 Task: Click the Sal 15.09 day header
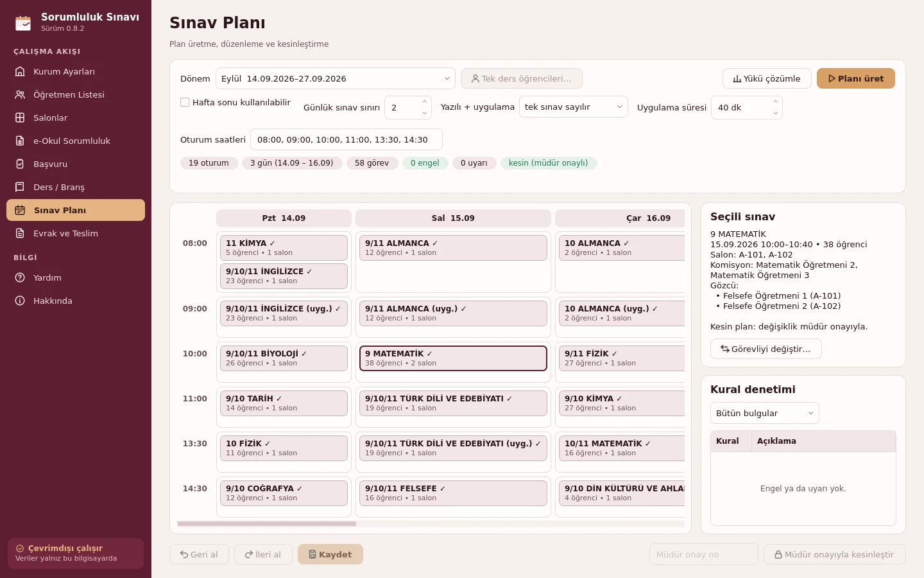(453, 218)
